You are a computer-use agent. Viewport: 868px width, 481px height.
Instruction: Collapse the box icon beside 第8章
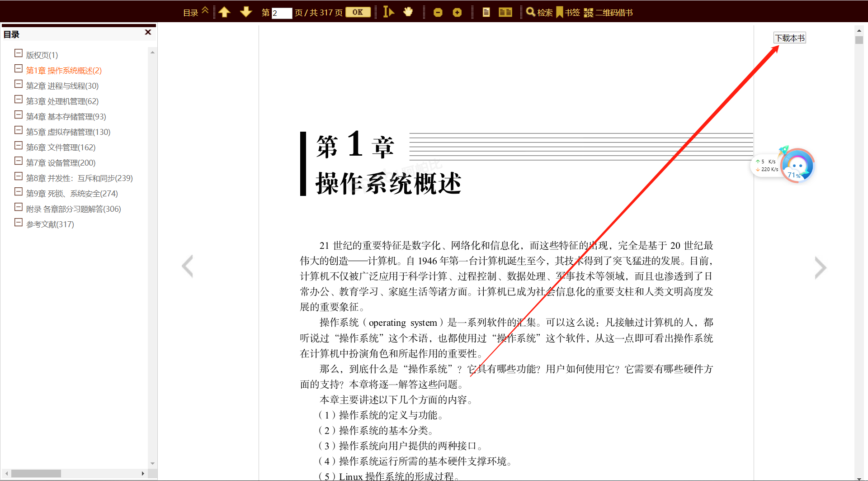click(x=19, y=176)
